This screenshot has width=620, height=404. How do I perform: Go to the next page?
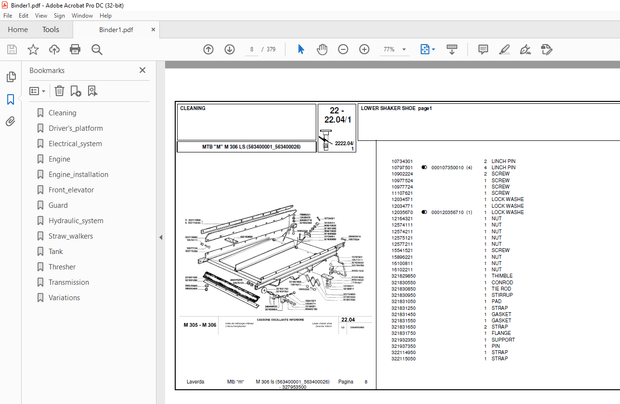230,49
